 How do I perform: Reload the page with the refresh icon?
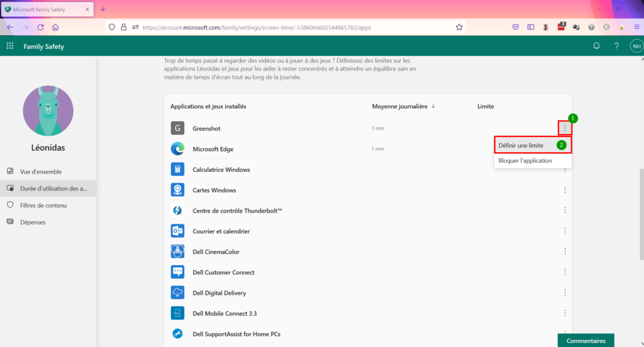pos(40,28)
